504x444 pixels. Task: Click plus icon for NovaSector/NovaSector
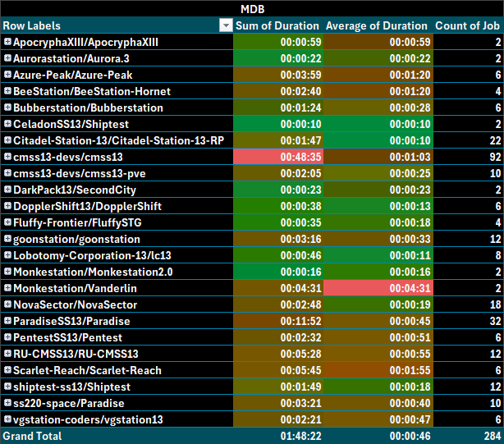pos(7,304)
